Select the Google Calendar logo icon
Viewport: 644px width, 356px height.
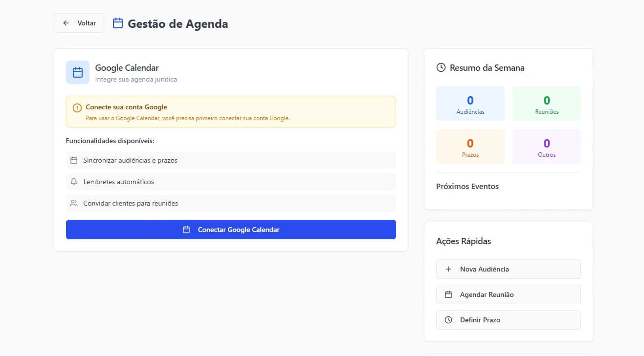(77, 72)
